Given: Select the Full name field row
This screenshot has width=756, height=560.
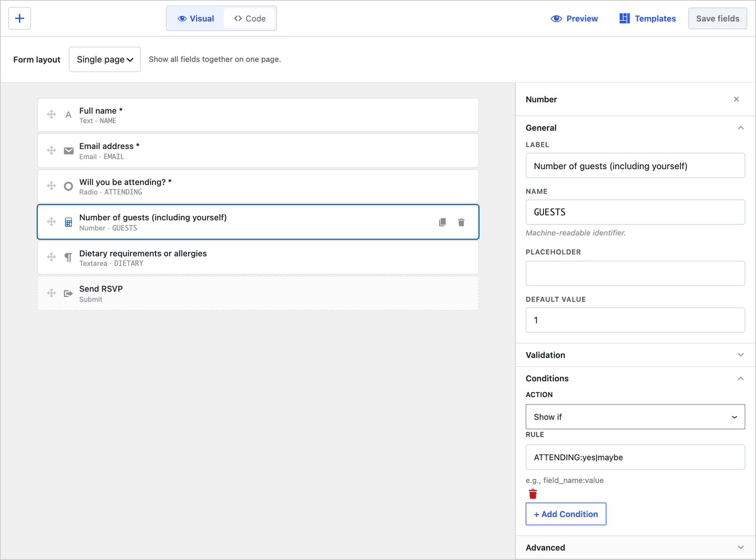Looking at the screenshot, I should pyautogui.click(x=258, y=115).
